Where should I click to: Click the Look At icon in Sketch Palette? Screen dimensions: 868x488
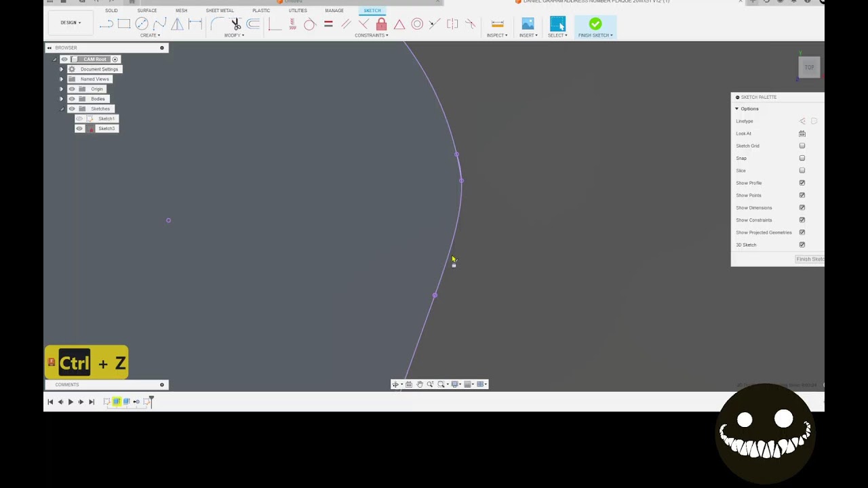coord(802,134)
